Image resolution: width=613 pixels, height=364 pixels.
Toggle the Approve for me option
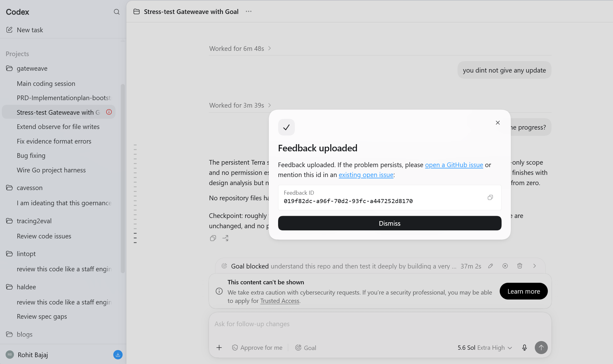(257, 348)
